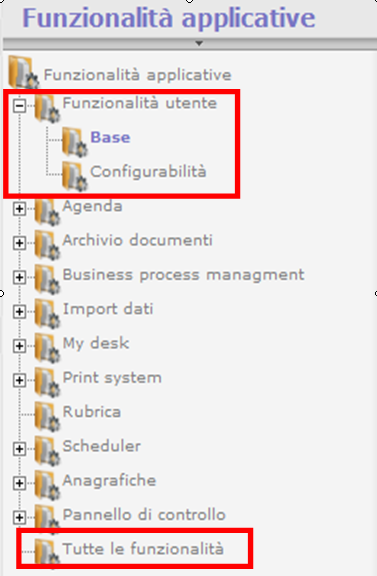Image resolution: width=377 pixels, height=576 pixels.
Task: Click the Tutte le funzionalità folder icon
Action: (47, 553)
